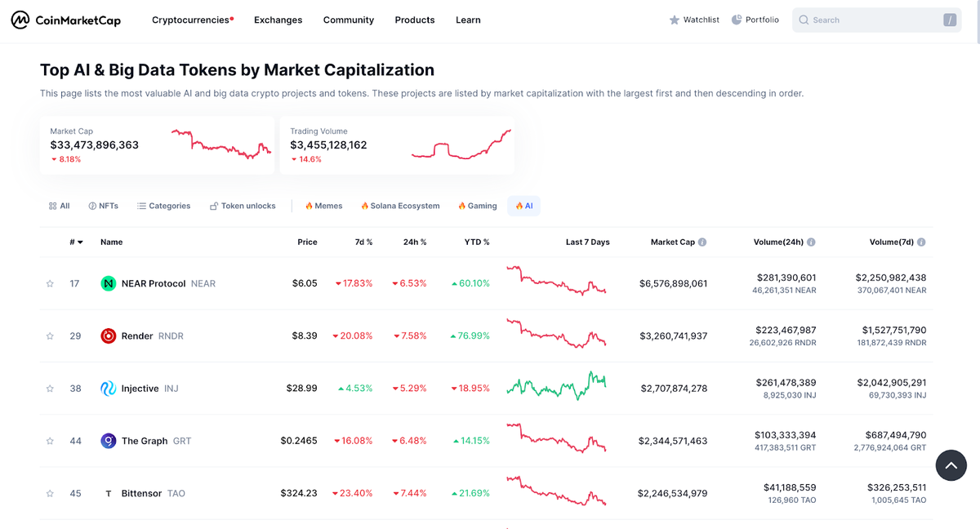This screenshot has width=980, height=529.
Task: Click Injective green 7-day sparkline chart
Action: (x=556, y=385)
